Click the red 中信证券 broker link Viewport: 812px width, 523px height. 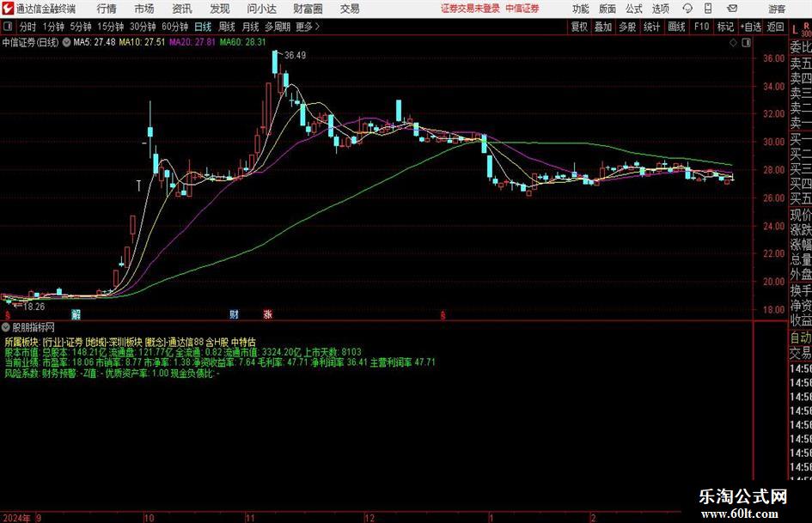tap(522, 9)
